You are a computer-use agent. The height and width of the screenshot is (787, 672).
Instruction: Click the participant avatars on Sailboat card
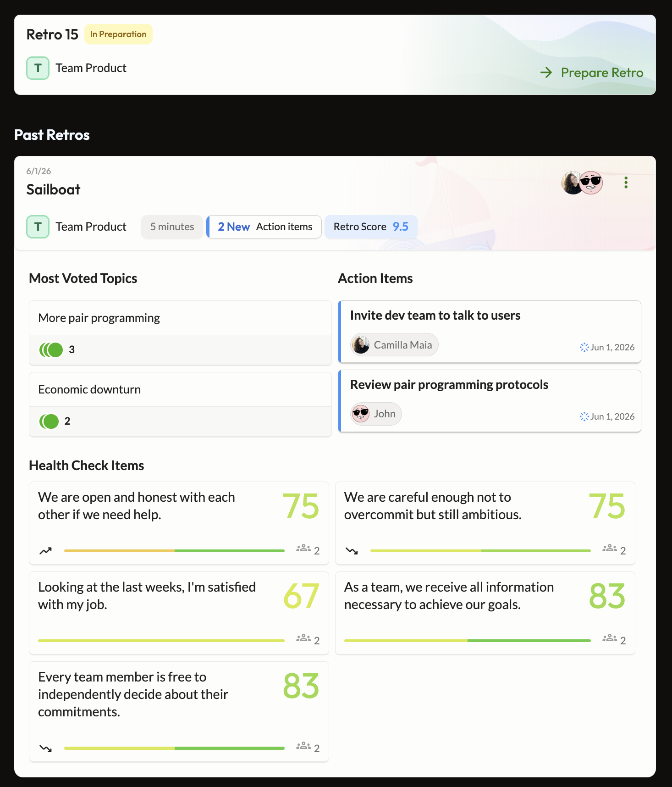[x=582, y=183]
